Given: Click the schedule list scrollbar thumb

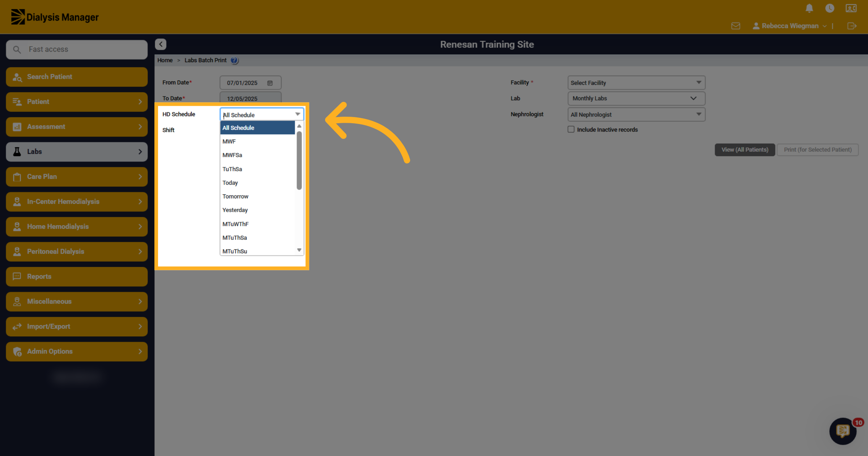Looking at the screenshot, I should tap(299, 160).
